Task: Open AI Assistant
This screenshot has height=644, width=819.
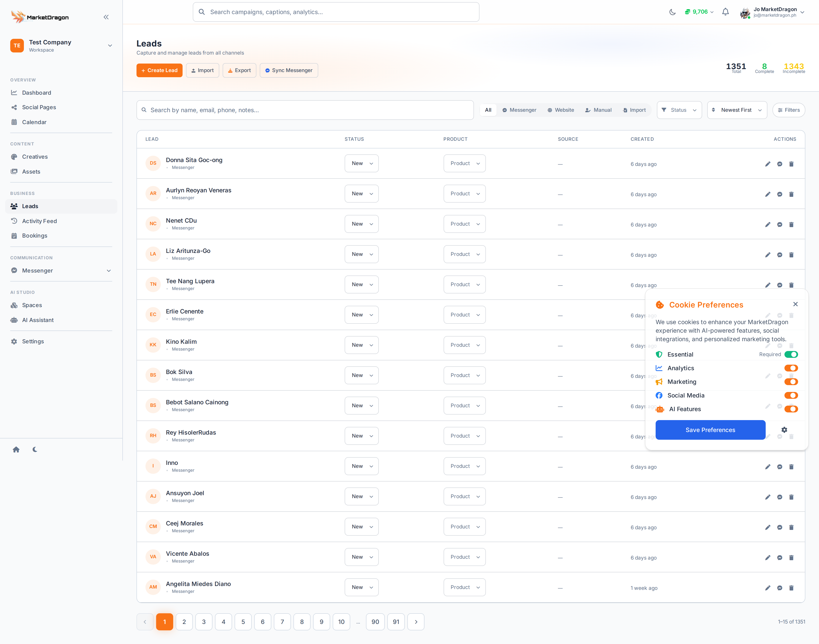Action: point(61,320)
